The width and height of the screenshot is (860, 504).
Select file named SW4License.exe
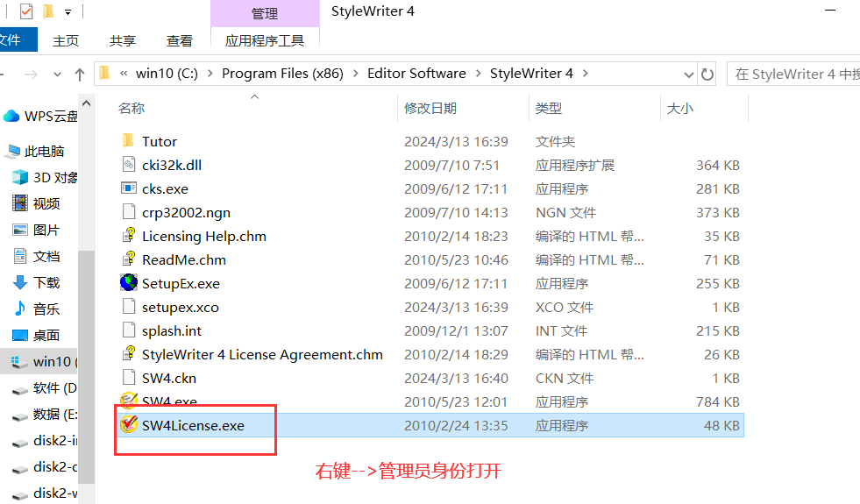pyautogui.click(x=193, y=425)
